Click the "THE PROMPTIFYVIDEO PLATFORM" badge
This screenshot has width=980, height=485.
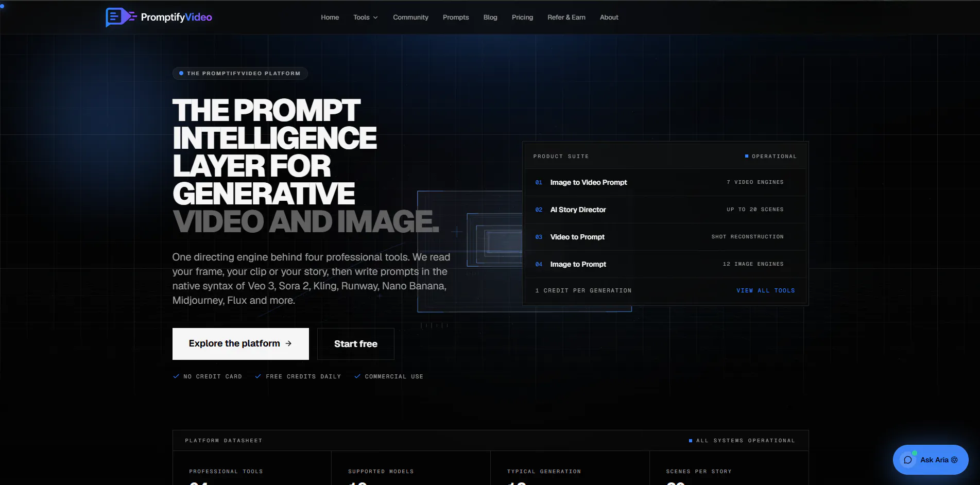240,73
